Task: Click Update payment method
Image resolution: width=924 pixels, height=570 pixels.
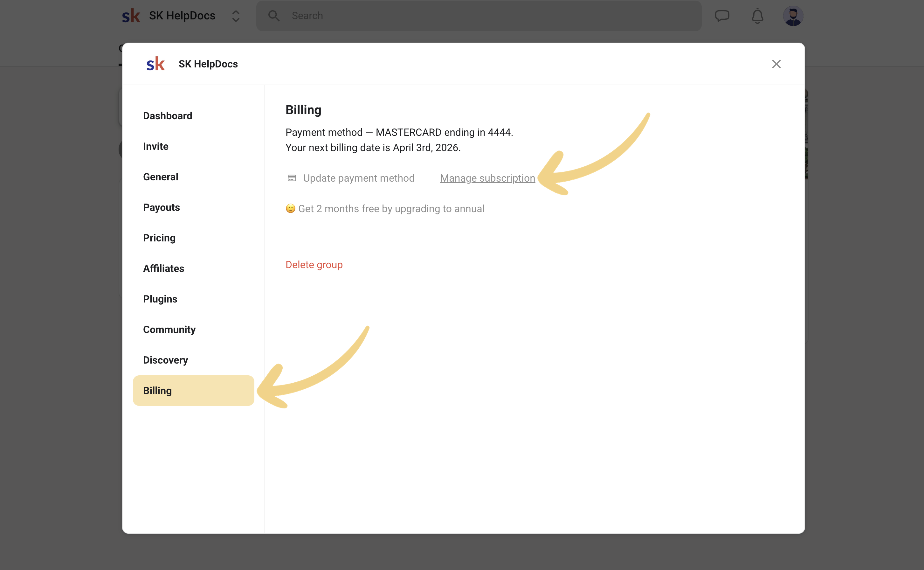Action: 358,178
